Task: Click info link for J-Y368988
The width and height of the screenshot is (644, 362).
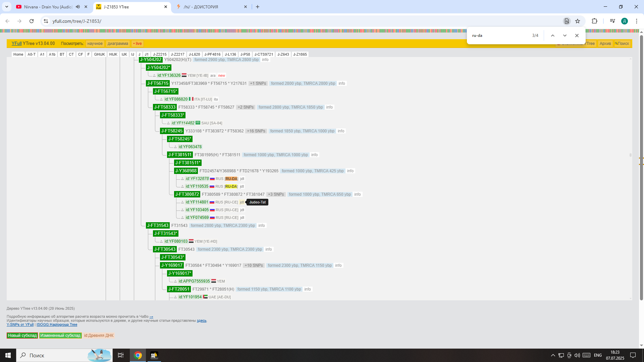Action: (x=350, y=171)
